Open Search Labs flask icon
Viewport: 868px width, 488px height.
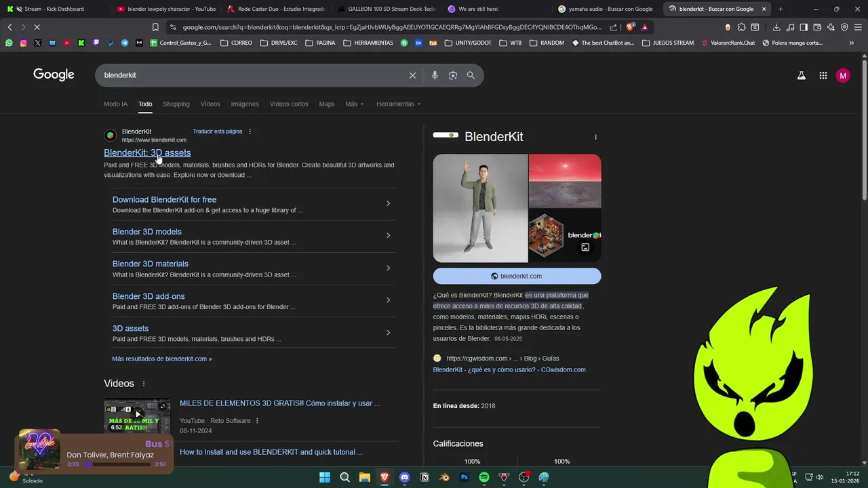[802, 76]
